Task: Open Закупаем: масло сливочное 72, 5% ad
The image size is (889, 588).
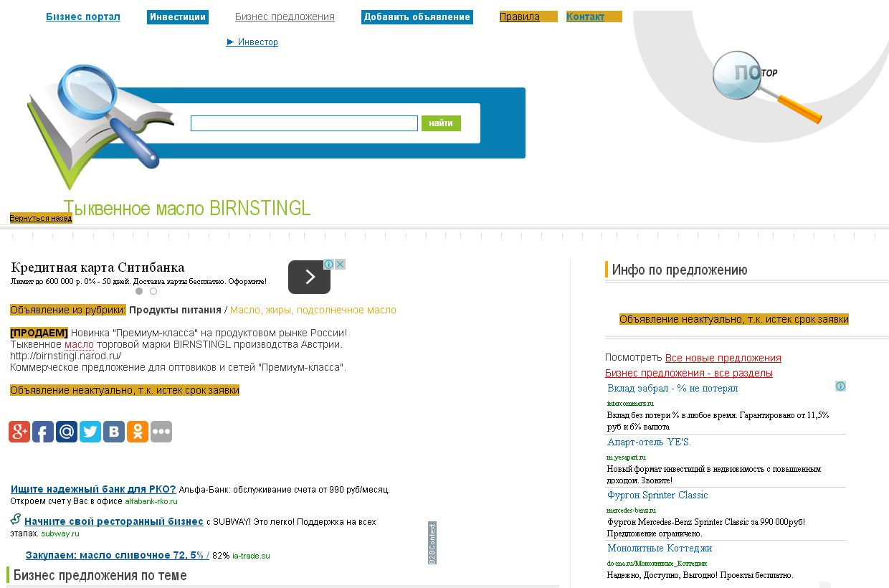Action: click(x=118, y=555)
